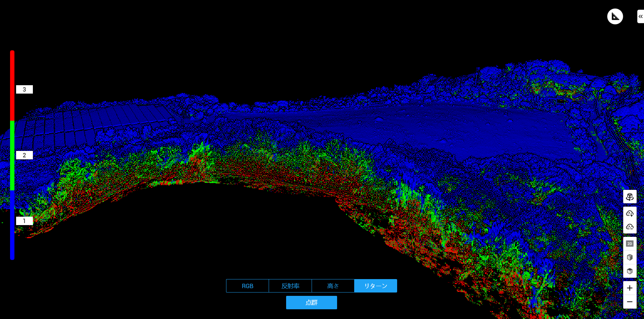Zoom in with the plus button

pyautogui.click(x=630, y=288)
